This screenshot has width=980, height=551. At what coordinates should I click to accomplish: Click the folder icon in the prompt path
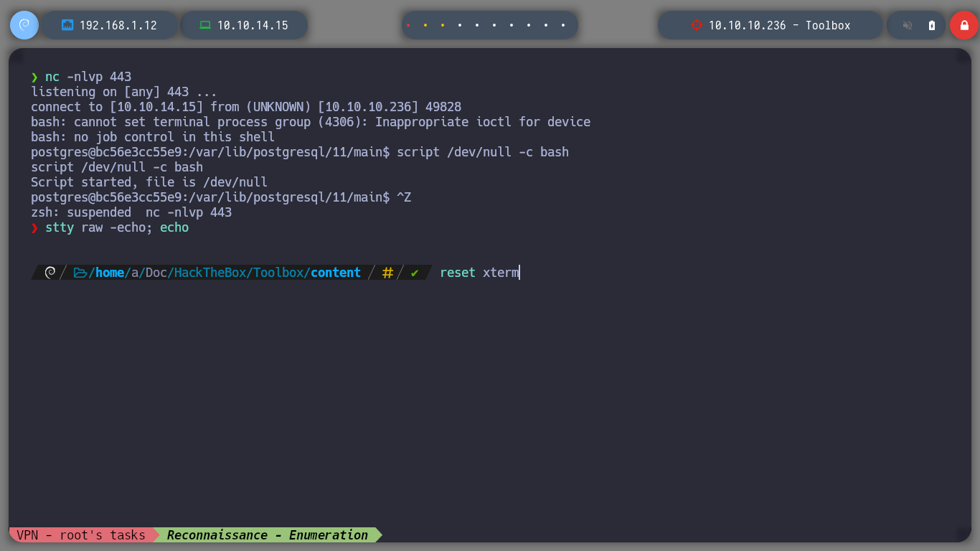[x=80, y=273]
